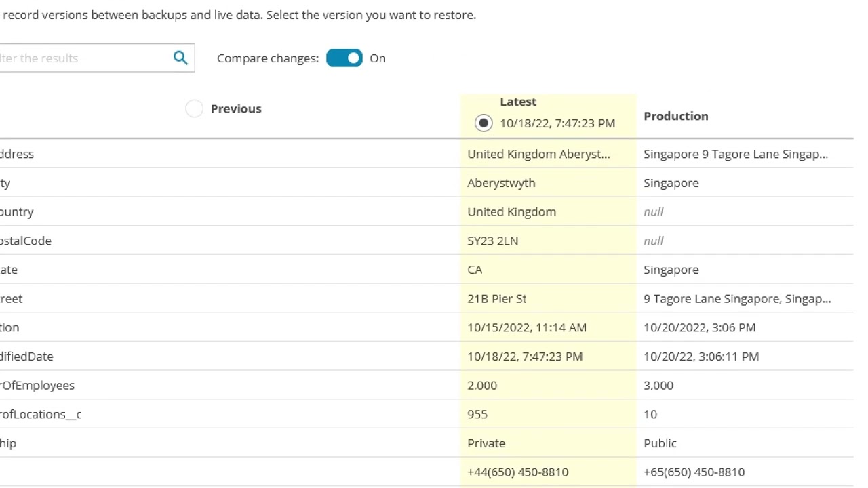
Task: Click the Production locations value 10
Action: [650, 414]
